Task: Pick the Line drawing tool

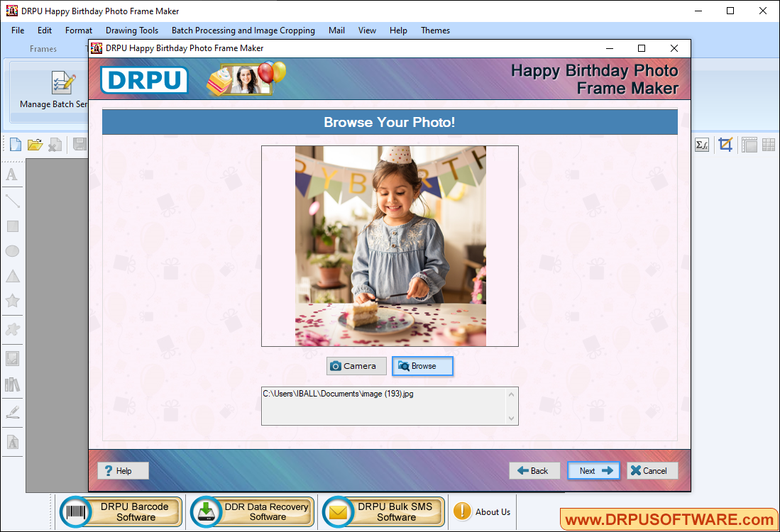Action: 12,201
